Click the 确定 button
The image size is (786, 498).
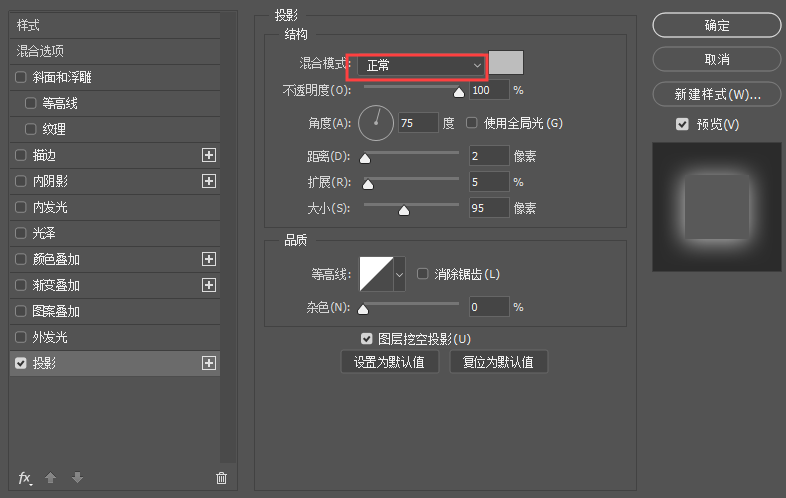717,25
